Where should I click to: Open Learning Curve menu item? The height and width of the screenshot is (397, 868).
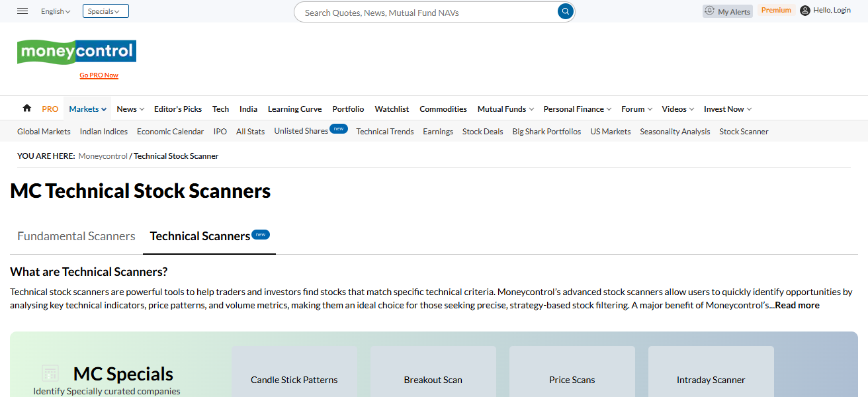(x=294, y=109)
